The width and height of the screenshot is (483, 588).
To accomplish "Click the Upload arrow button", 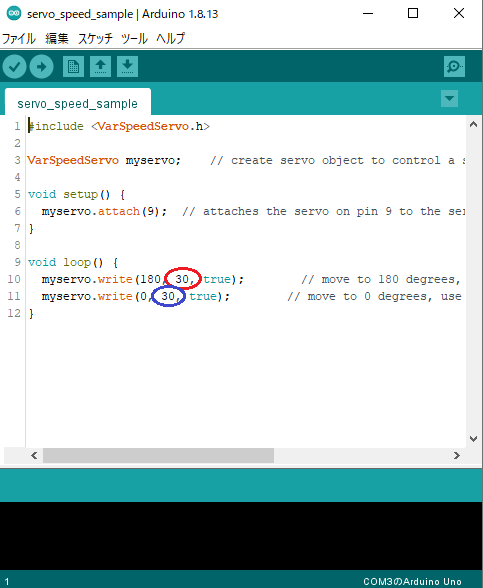I will pos(41,67).
